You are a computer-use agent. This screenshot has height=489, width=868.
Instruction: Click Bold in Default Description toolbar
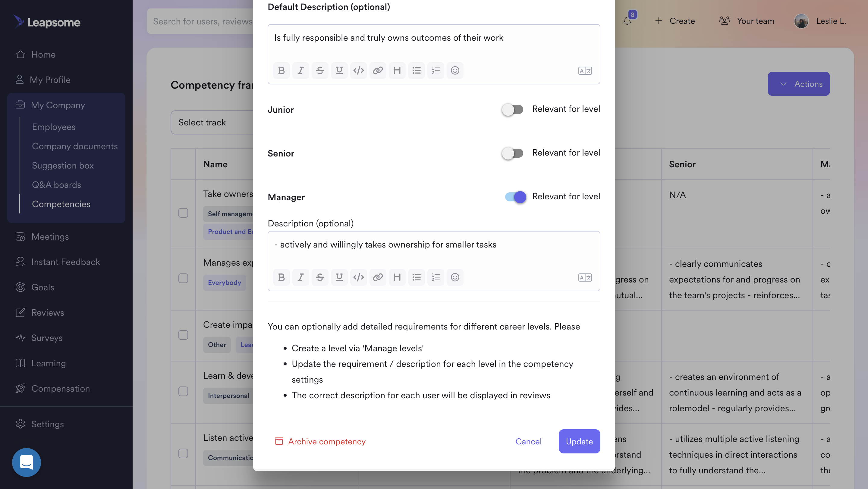pos(281,71)
